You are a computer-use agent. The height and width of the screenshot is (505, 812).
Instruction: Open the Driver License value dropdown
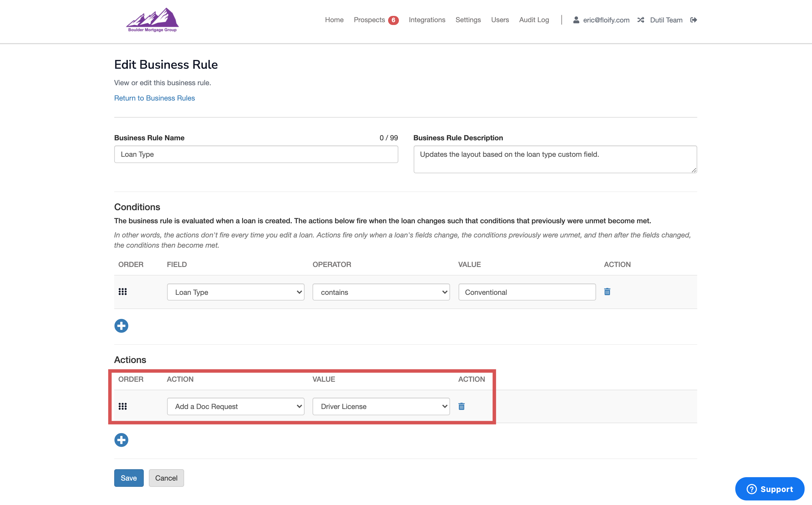coord(381,406)
